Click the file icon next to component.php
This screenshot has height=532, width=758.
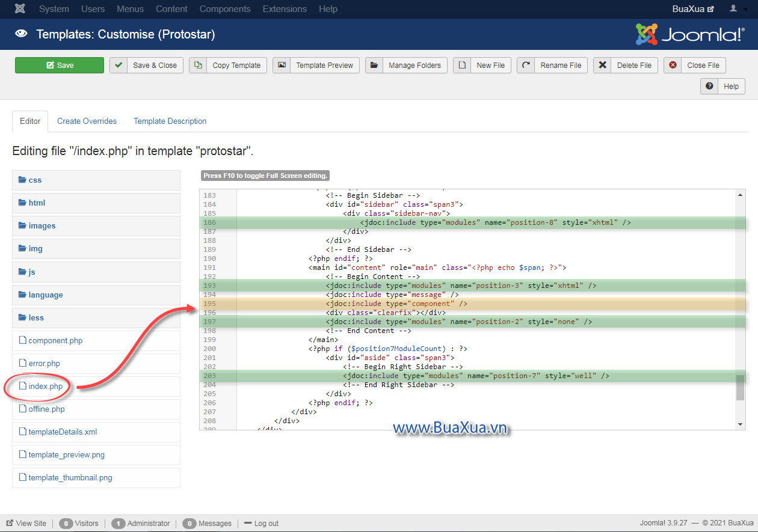[x=23, y=340]
